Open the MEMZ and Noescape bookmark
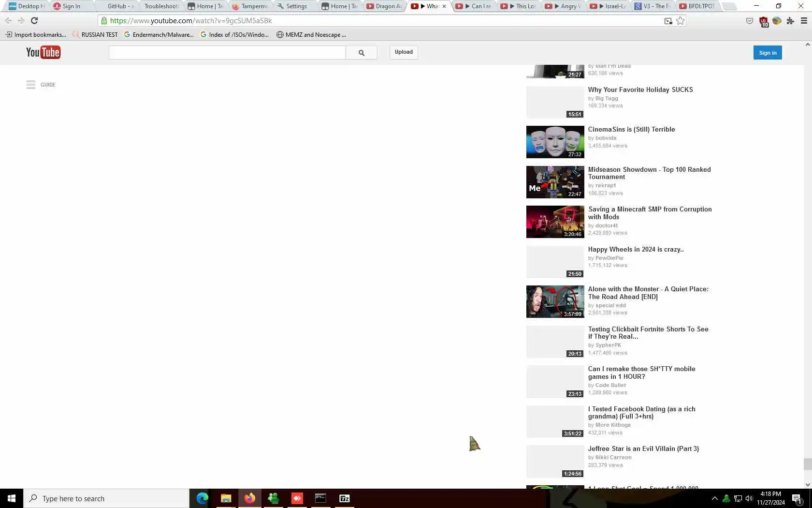Viewport: 812px width, 508px height. click(311, 35)
